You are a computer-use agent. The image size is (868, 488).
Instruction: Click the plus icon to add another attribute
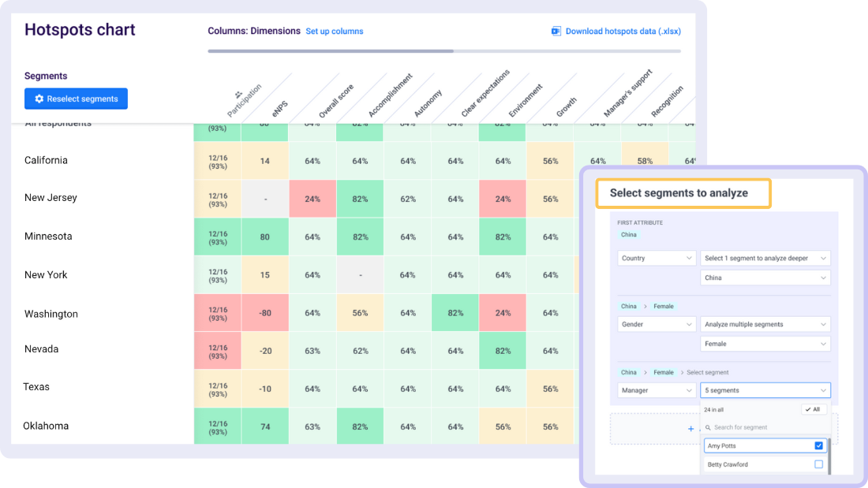691,428
